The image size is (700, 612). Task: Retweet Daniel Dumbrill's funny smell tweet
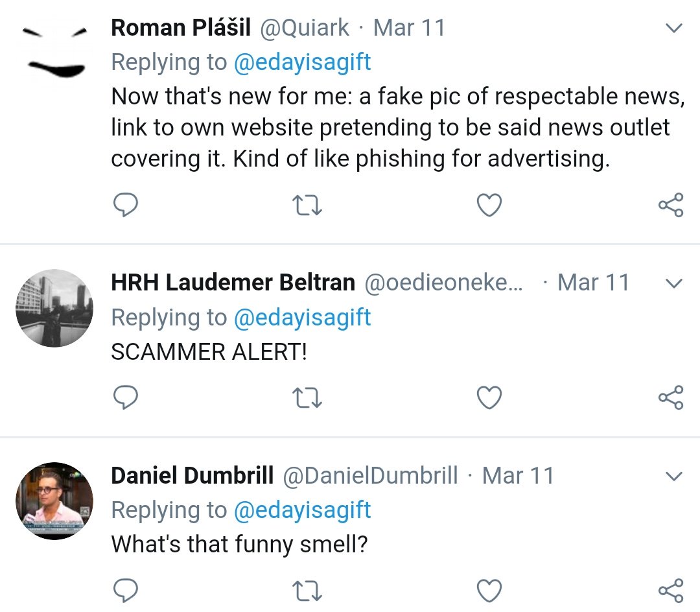[307, 591]
